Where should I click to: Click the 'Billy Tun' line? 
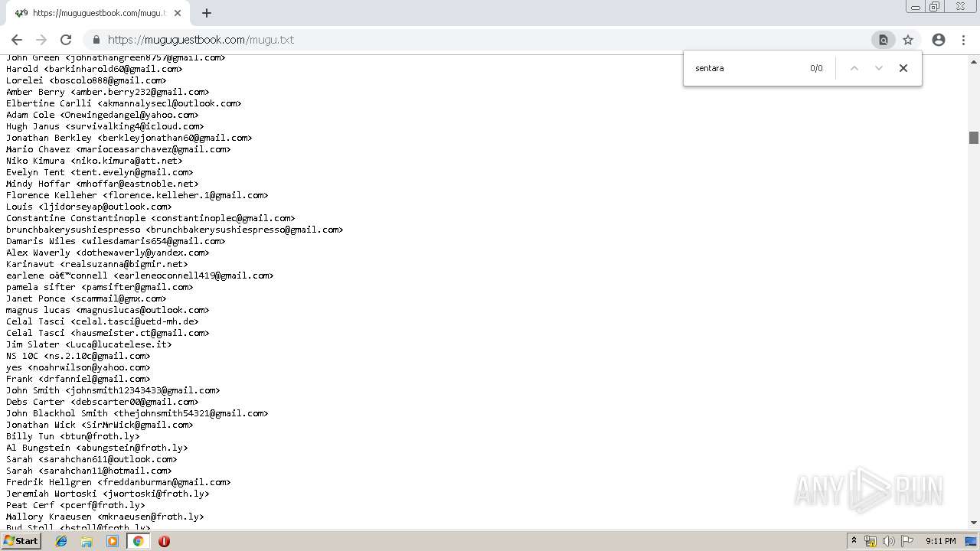(x=73, y=436)
